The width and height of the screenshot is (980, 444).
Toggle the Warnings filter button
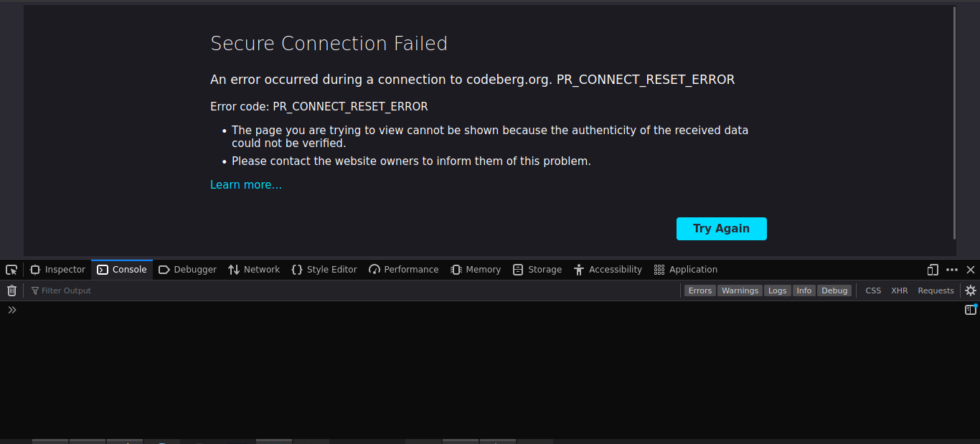[740, 290]
